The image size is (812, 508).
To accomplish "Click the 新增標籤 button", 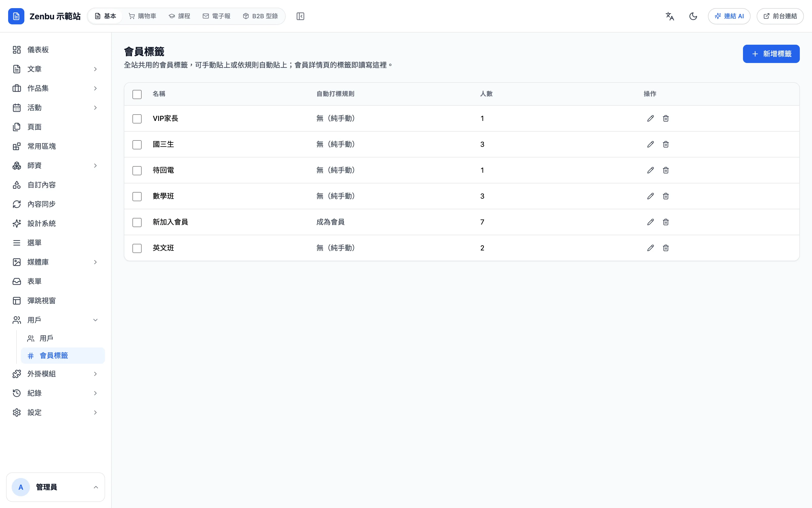I will click(x=771, y=54).
